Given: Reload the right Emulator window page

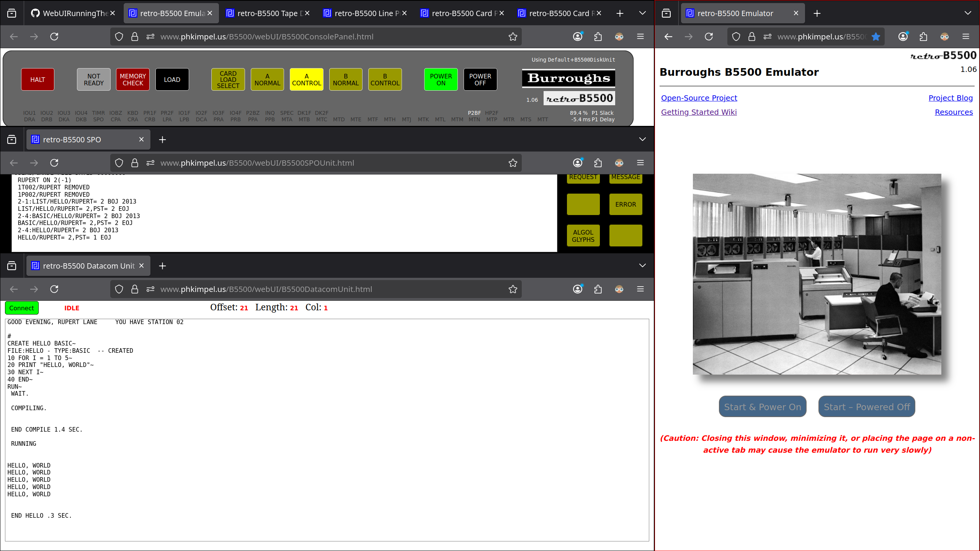Looking at the screenshot, I should (709, 36).
